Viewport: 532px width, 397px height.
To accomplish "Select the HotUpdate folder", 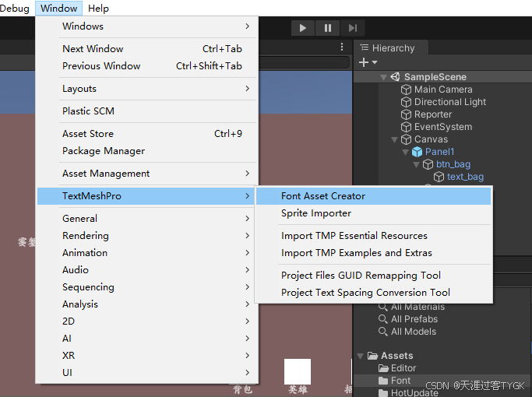I will pyautogui.click(x=414, y=392).
